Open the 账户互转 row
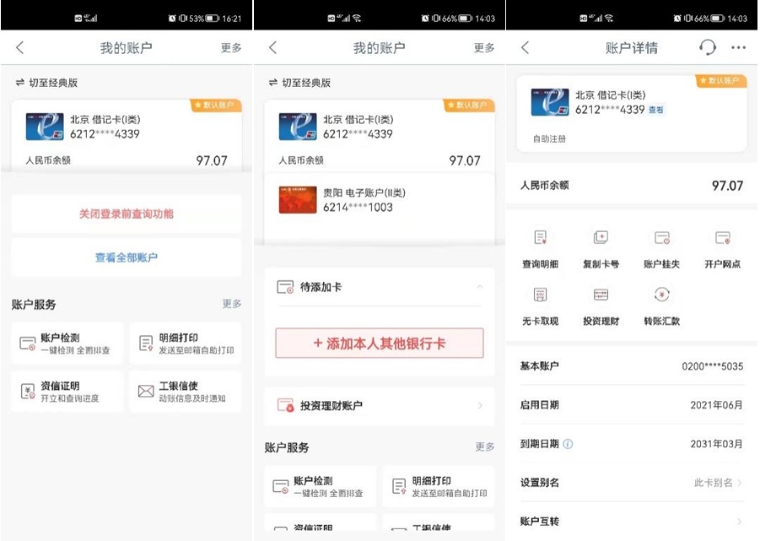760x541 pixels. [x=632, y=521]
